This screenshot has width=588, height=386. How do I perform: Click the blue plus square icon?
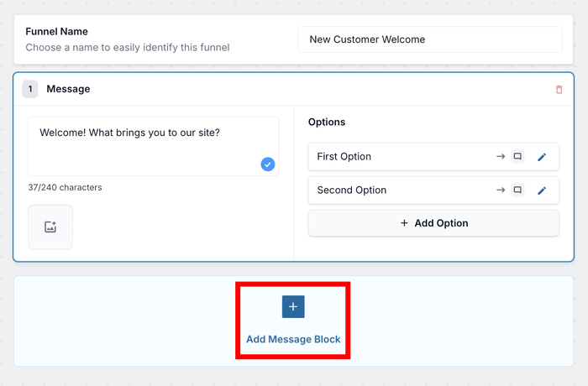click(x=293, y=307)
